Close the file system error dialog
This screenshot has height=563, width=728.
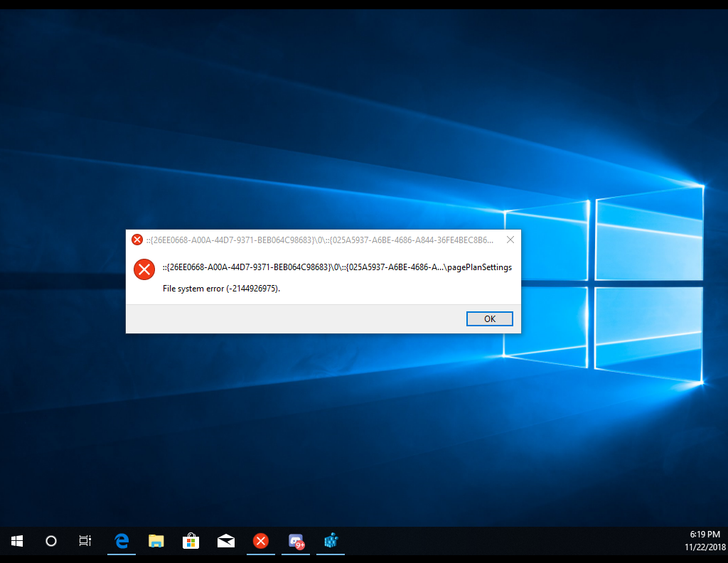(x=510, y=240)
